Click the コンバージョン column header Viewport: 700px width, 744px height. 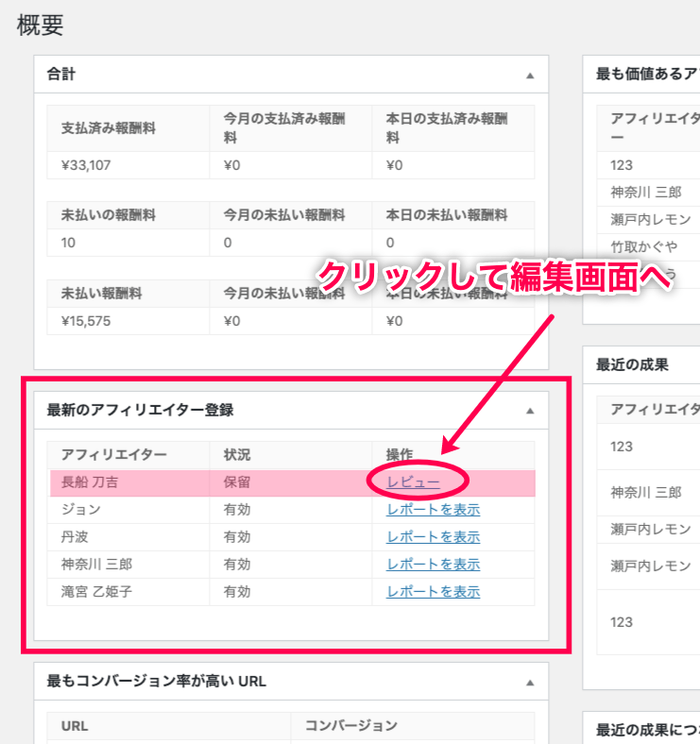click(x=350, y=726)
